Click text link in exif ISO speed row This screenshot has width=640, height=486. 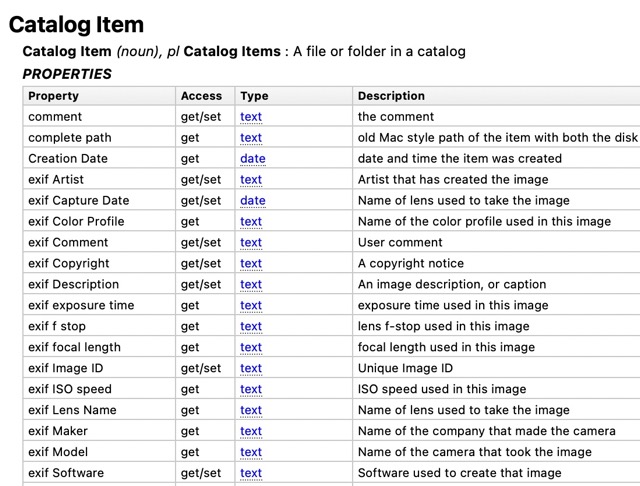251,390
